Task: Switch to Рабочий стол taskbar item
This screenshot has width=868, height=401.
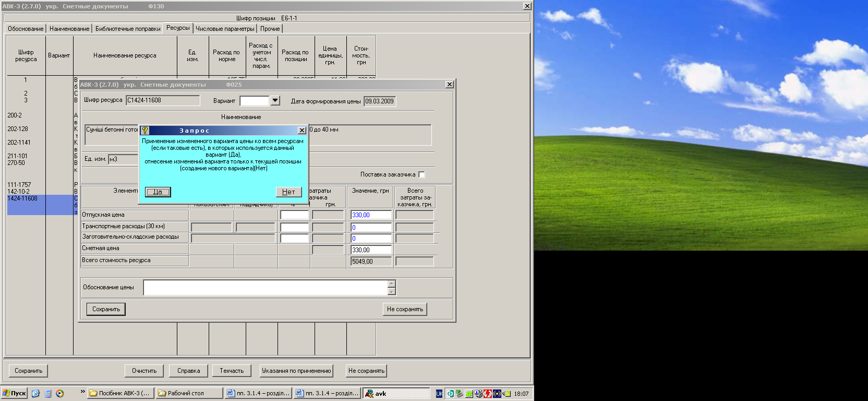Action: point(190,393)
